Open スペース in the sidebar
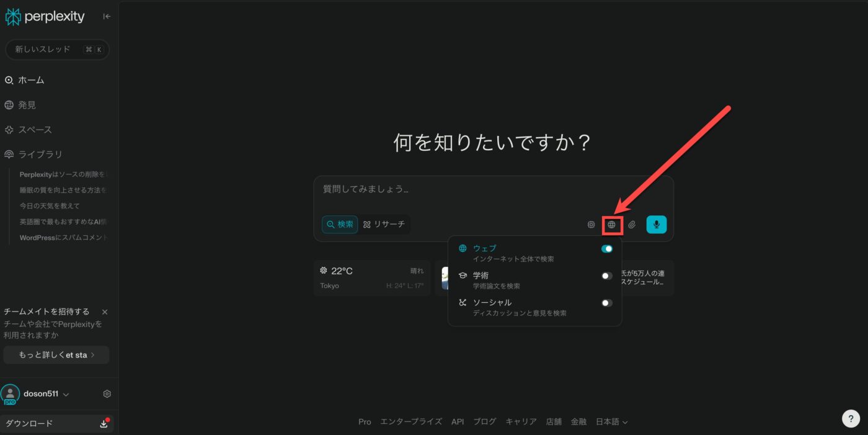Viewport: 868px width, 435px height. pyautogui.click(x=35, y=130)
